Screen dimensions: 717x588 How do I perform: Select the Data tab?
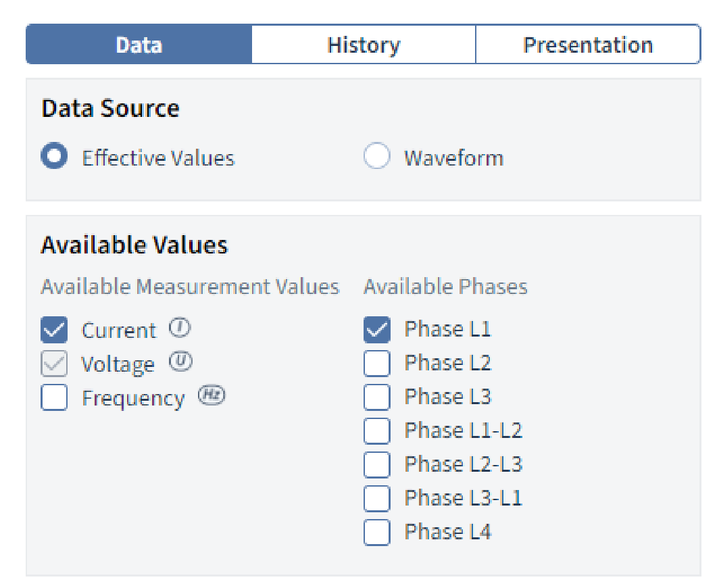139,45
